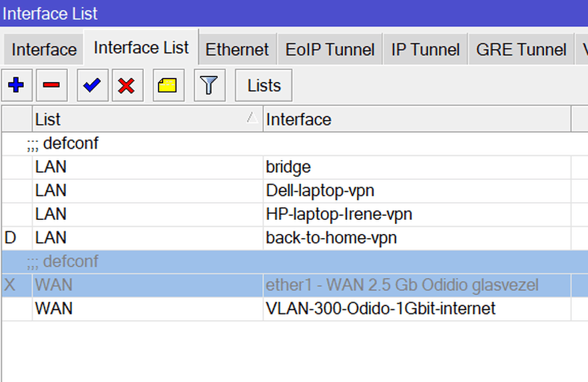Image resolution: width=588 pixels, height=382 pixels.
Task: Open the Lists button
Action: (x=264, y=85)
